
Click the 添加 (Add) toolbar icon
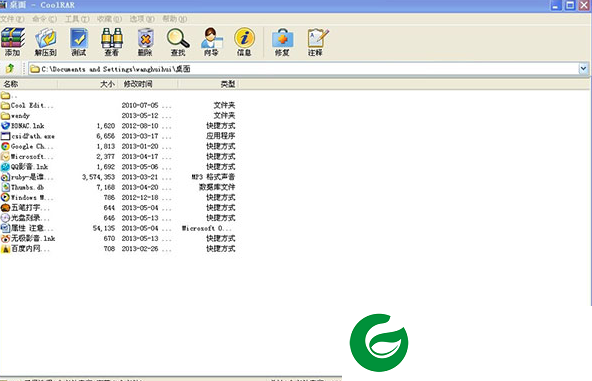tap(13, 42)
